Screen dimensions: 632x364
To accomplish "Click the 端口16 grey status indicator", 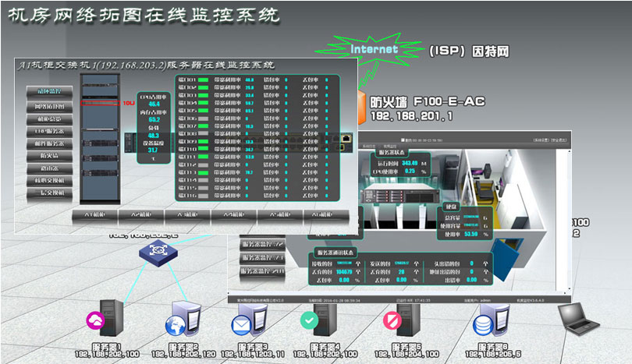I will [x=203, y=196].
